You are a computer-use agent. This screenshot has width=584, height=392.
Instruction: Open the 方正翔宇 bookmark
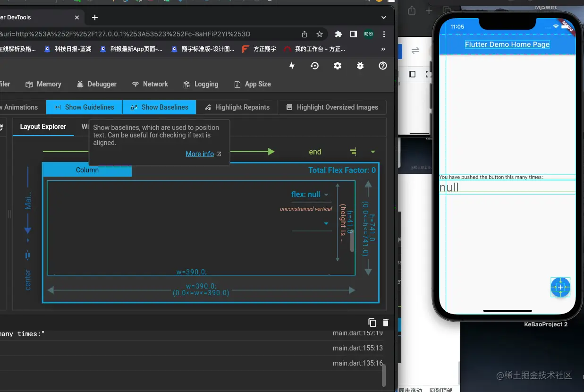coord(259,49)
